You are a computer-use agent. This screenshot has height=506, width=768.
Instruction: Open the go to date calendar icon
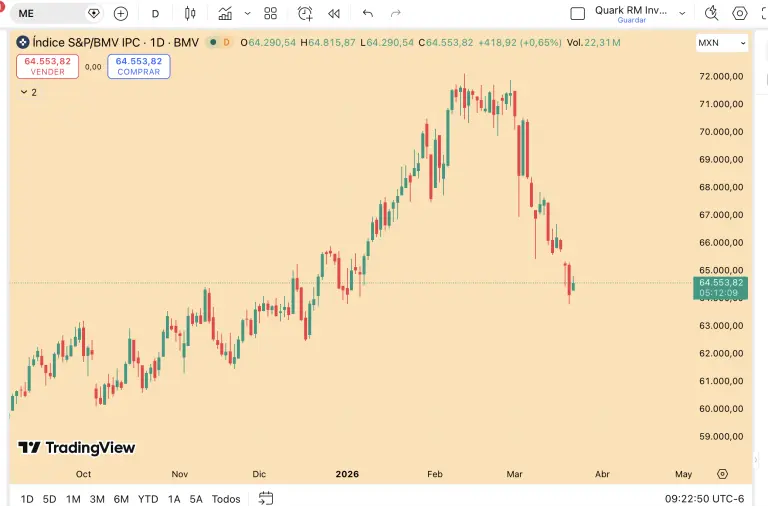(x=266, y=498)
